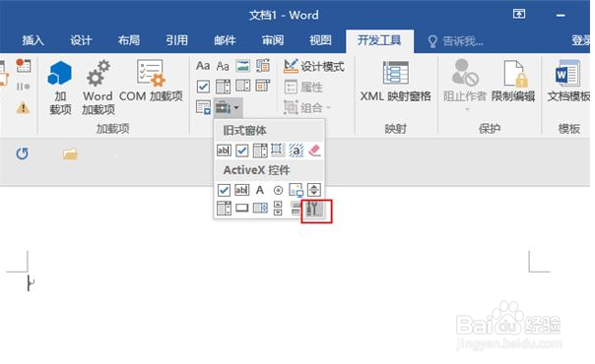
Task: Open ribbon display options icon in title bar
Action: pos(519,15)
